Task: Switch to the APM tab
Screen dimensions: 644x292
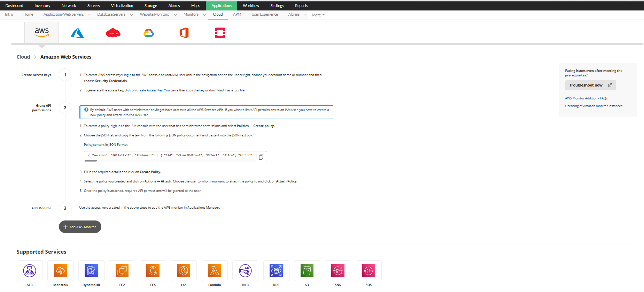Action: pyautogui.click(x=237, y=15)
